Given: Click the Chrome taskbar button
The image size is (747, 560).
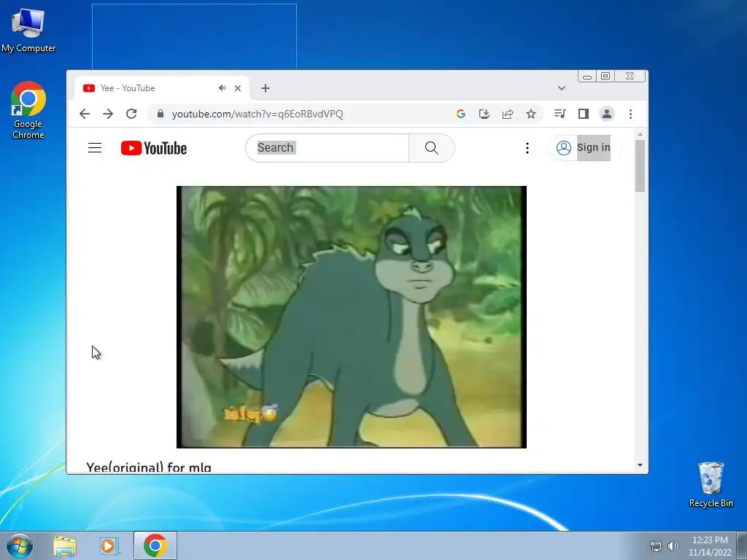Looking at the screenshot, I should click(155, 545).
